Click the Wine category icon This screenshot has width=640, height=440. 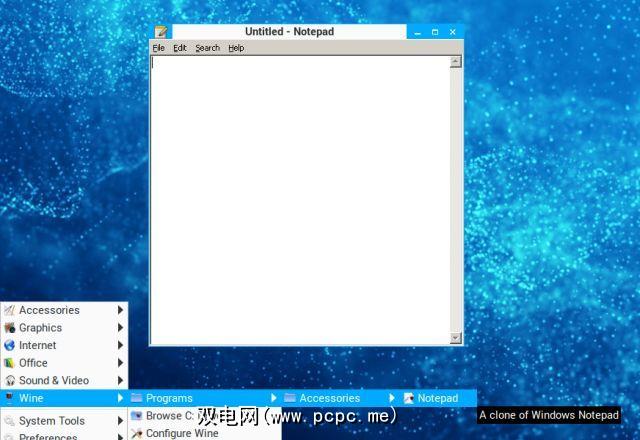[9, 397]
